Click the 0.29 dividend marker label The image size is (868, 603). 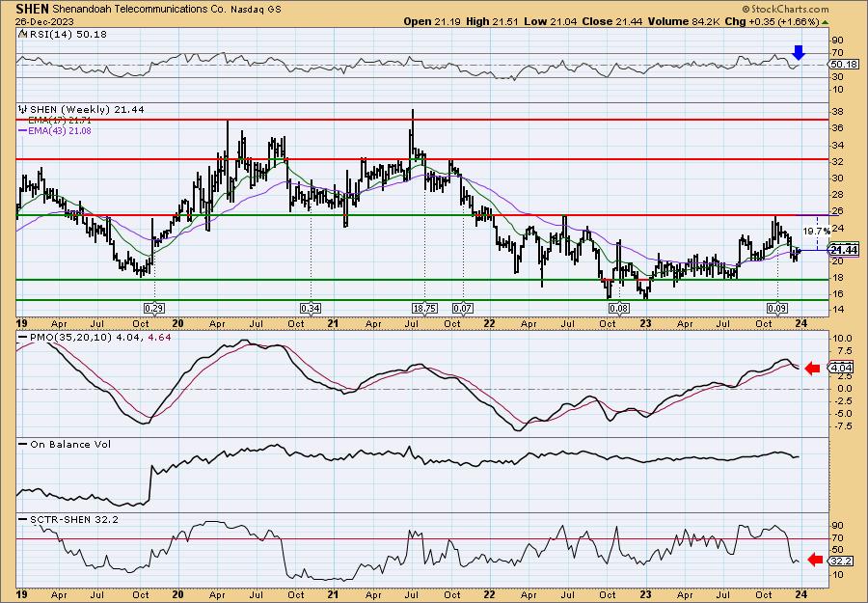pos(154,308)
